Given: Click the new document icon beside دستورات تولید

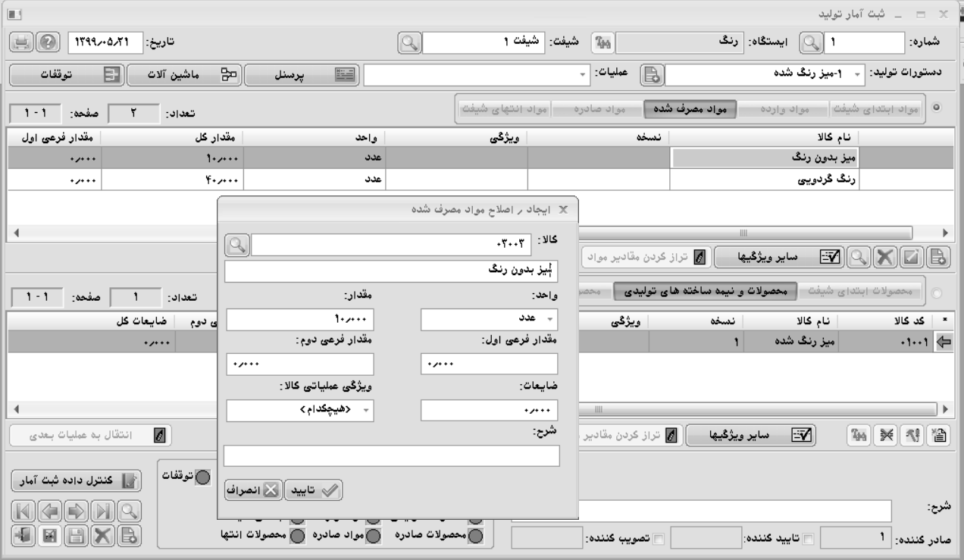Looking at the screenshot, I should pos(651,75).
